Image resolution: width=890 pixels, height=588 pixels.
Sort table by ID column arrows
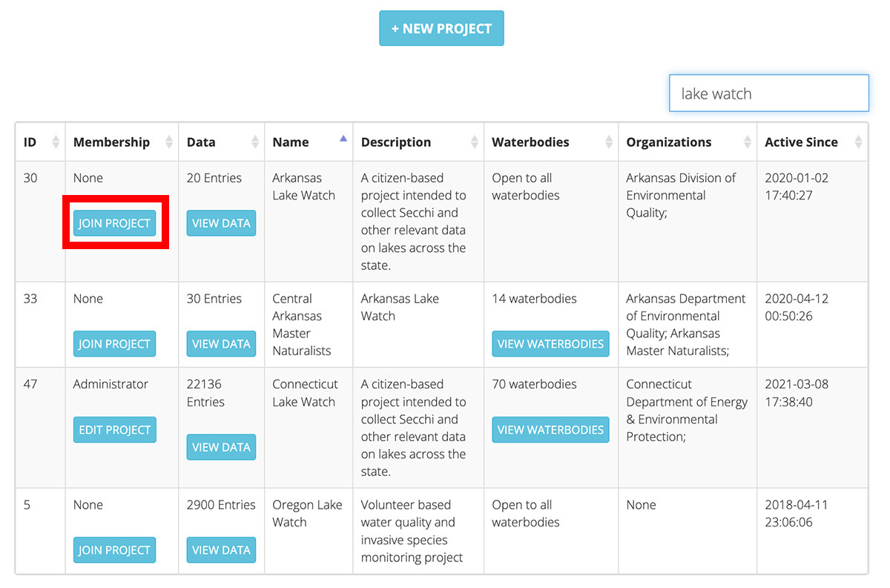point(55,142)
